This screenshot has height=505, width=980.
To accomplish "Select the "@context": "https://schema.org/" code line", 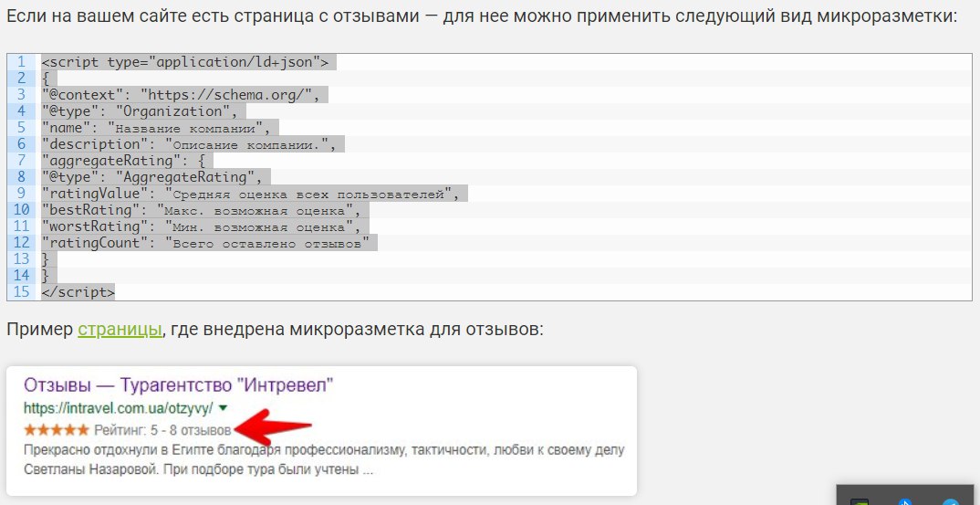I will click(181, 94).
